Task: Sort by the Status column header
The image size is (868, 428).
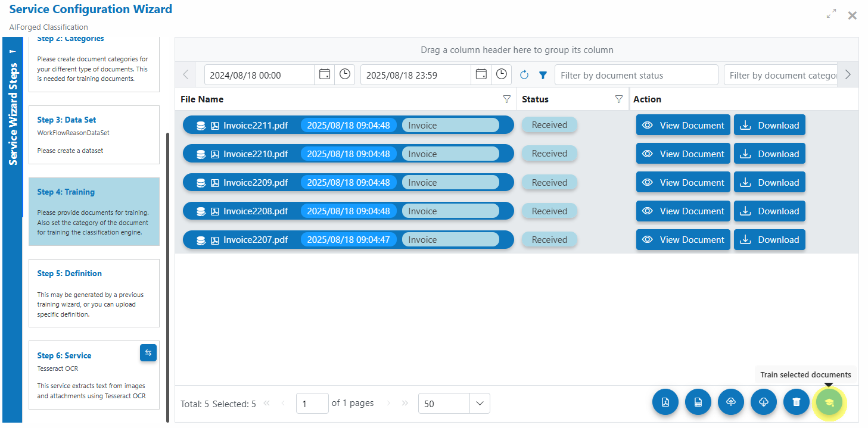Action: coord(535,99)
